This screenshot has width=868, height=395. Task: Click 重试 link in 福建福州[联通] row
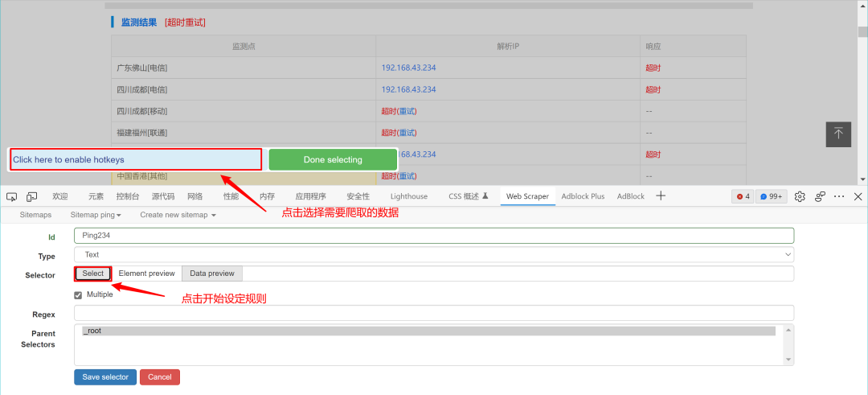(x=407, y=133)
